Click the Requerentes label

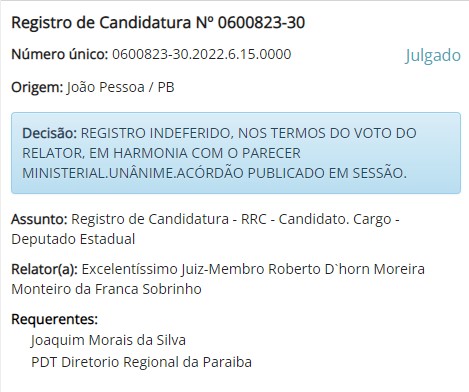point(55,319)
